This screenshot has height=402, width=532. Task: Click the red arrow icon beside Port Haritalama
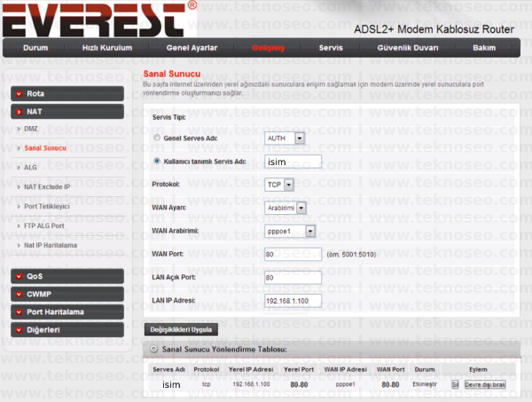[x=19, y=312]
